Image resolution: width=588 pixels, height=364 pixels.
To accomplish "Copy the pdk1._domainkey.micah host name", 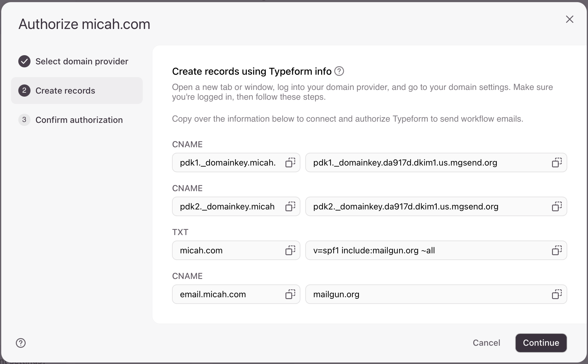I will tap(290, 162).
